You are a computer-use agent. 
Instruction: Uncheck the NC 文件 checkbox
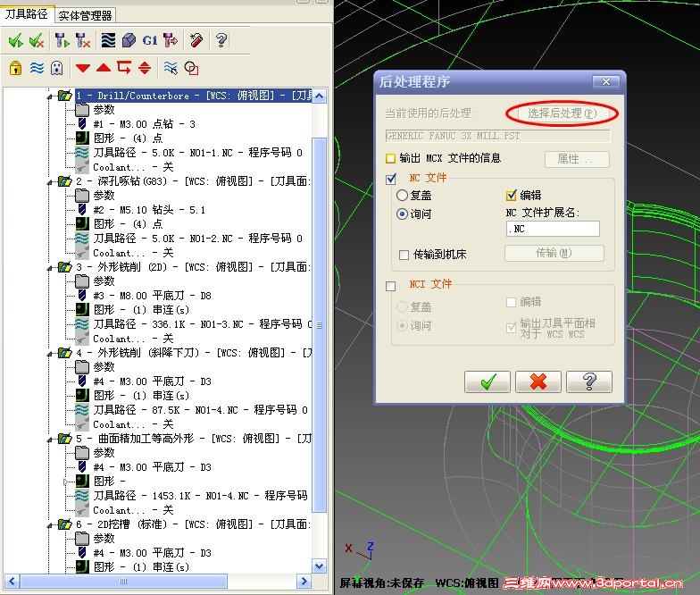[x=391, y=179]
